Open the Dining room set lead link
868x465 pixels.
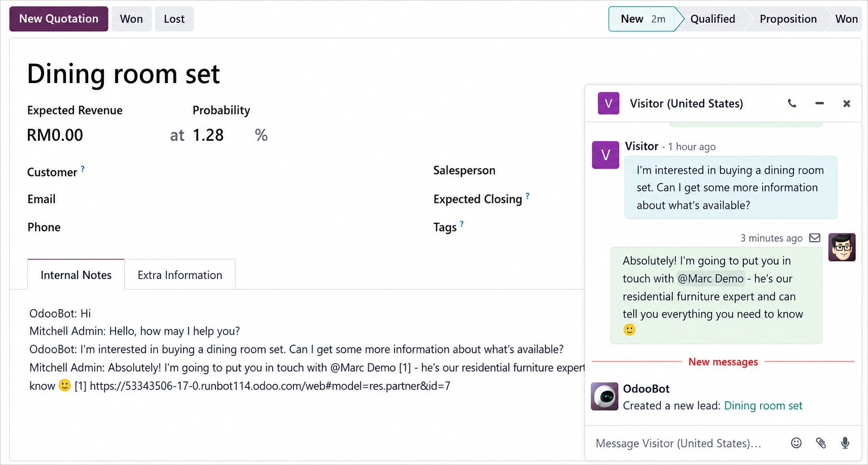[x=763, y=406]
